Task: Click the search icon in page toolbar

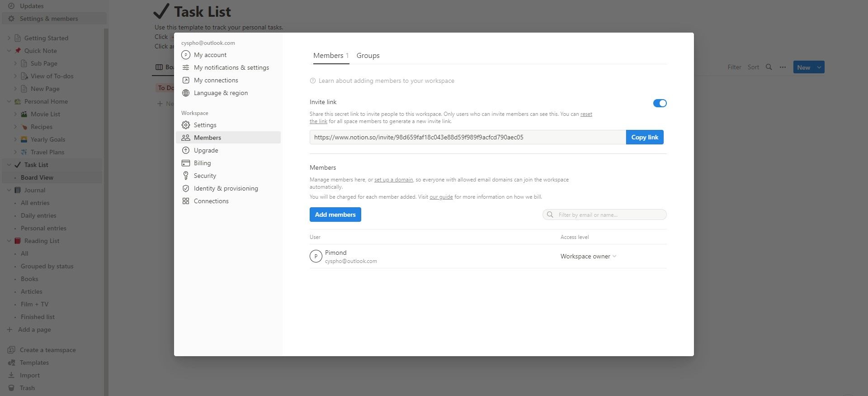Action: pos(769,67)
